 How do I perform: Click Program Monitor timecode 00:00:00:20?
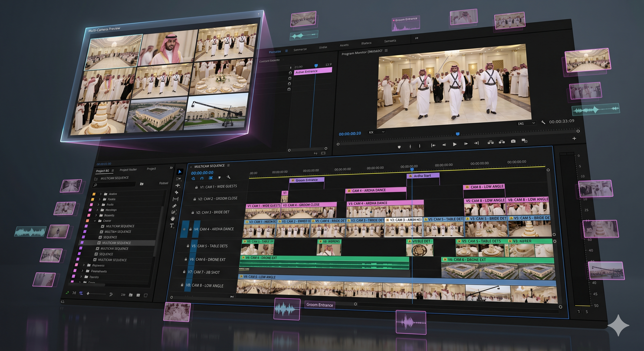pos(350,134)
